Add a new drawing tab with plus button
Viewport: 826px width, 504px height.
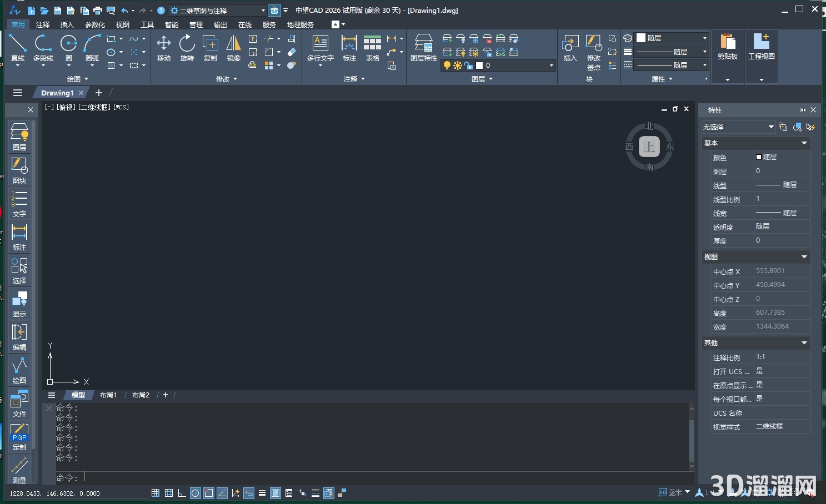pos(99,93)
